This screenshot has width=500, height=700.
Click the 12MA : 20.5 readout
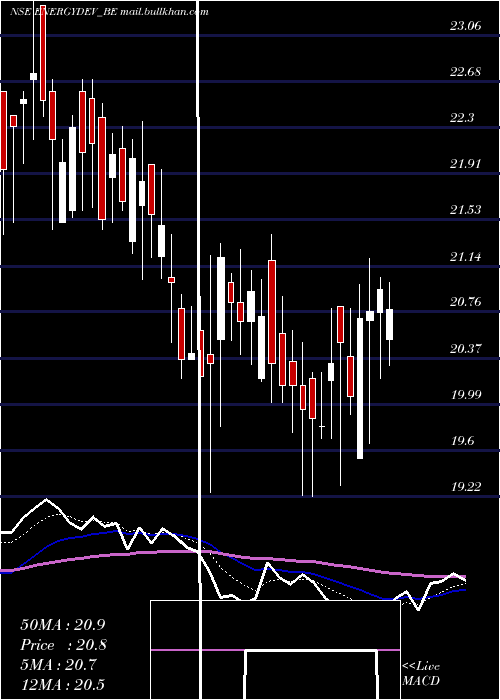point(63,685)
